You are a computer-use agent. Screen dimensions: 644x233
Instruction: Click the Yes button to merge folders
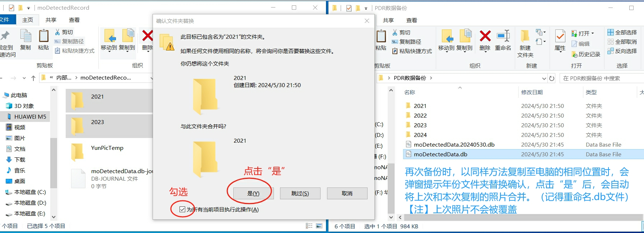pos(253,193)
